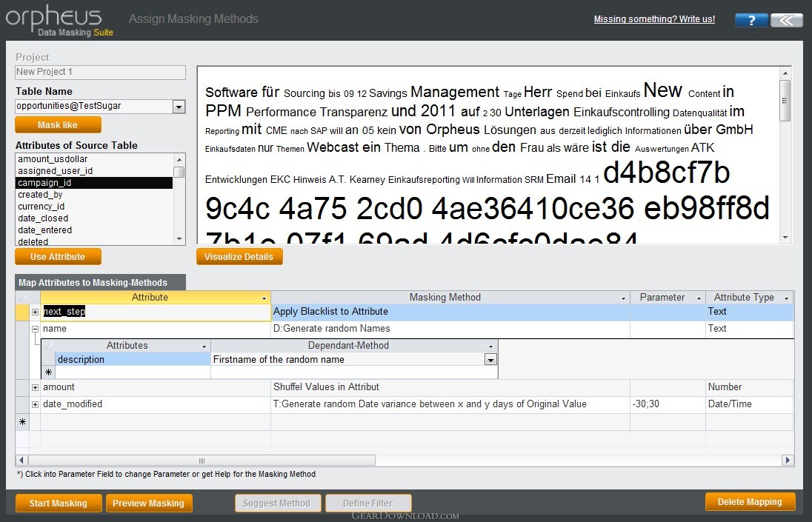Click the 'Shuffel Values in Attribut' cell

450,387
